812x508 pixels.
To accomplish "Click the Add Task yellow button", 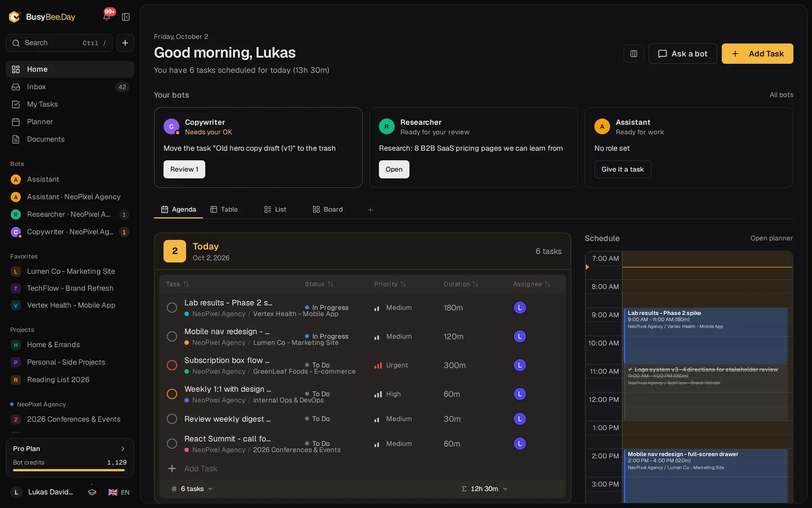I will click(x=757, y=54).
